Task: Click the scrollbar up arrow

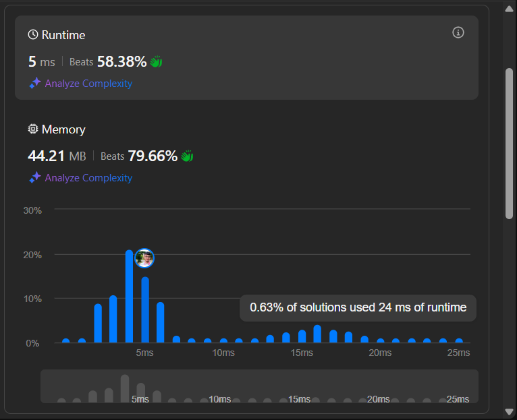Action: 509,9
